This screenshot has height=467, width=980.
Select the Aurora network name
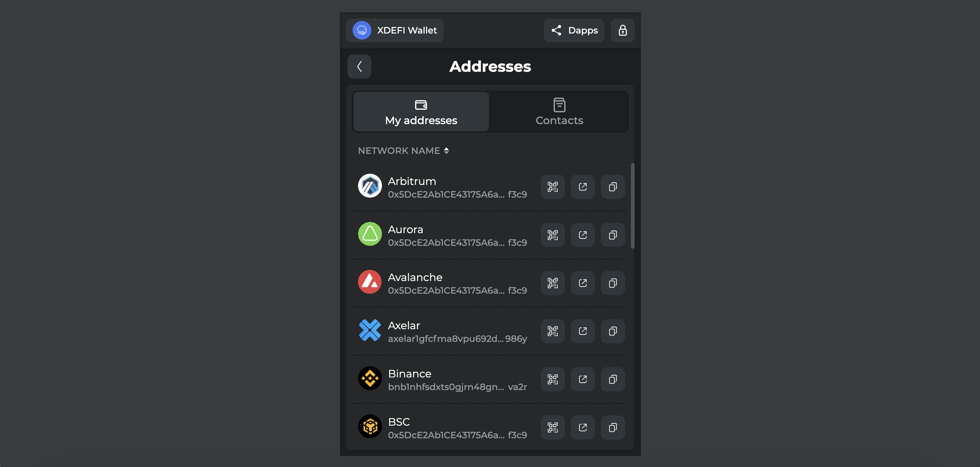pos(405,230)
